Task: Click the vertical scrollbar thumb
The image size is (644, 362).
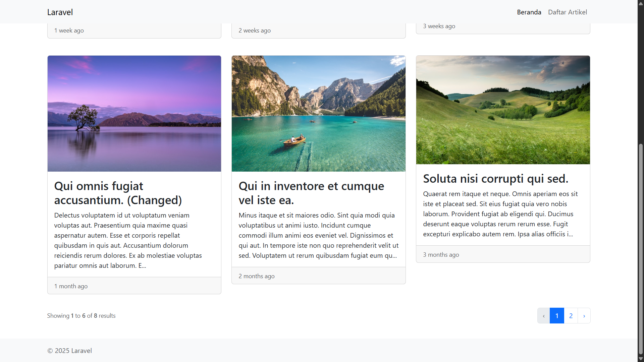Action: point(641,249)
